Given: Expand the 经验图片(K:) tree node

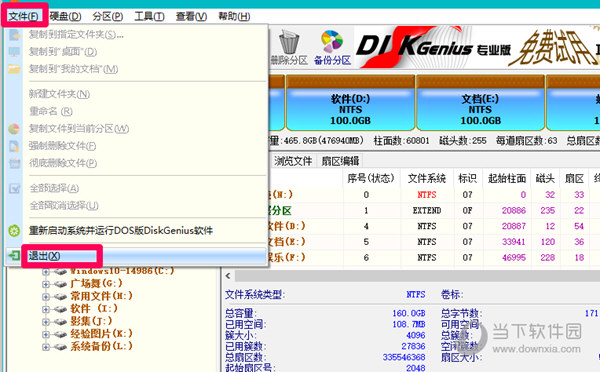Looking at the screenshot, I should click(46, 334).
